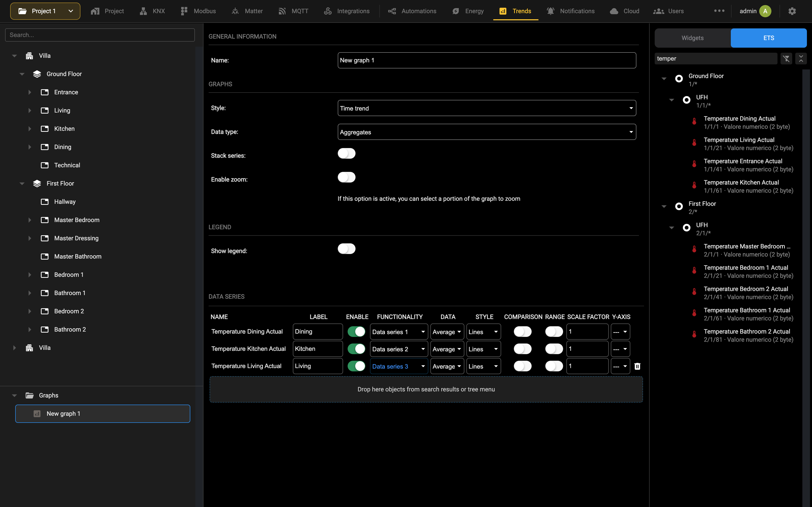Open the Energy section
Screen dimensions: 812x507
pos(468,11)
